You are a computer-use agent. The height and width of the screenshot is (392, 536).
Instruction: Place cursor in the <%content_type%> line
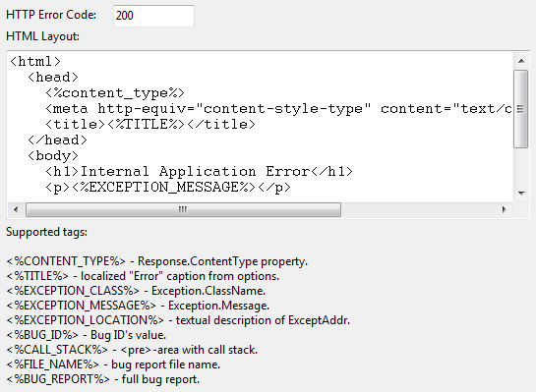tap(115, 93)
